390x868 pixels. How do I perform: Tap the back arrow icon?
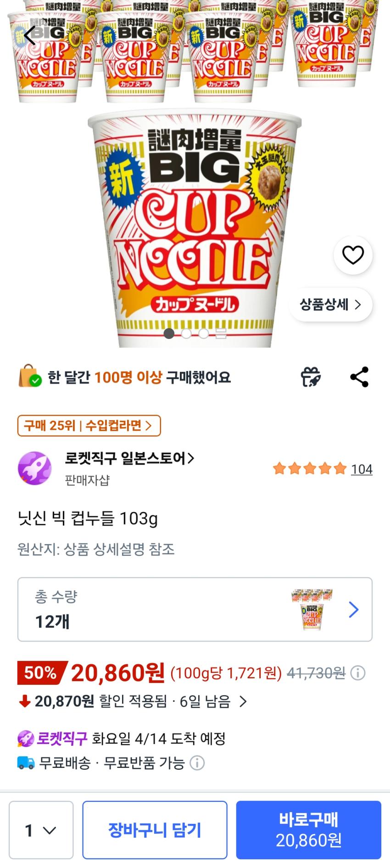(x=29, y=35)
